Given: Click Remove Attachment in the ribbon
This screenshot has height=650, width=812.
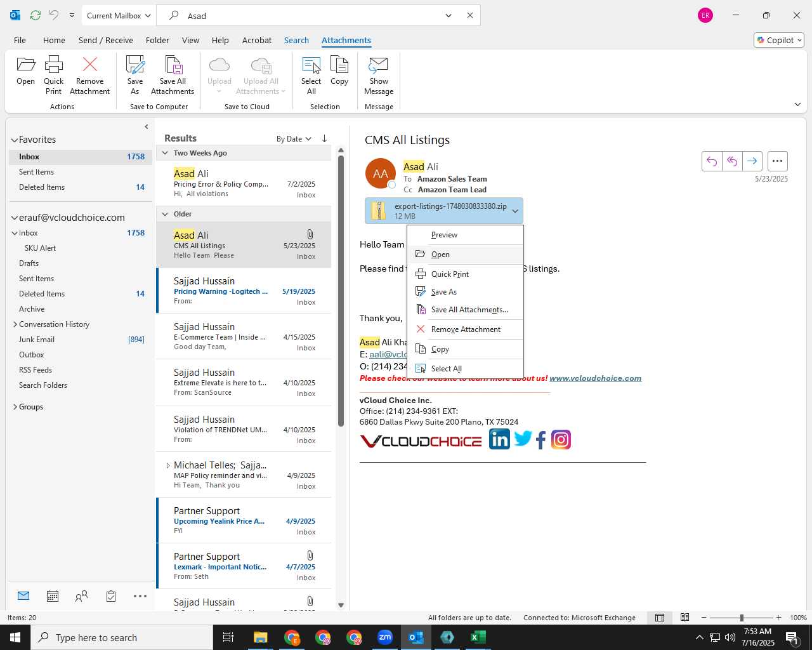Looking at the screenshot, I should click(90, 75).
